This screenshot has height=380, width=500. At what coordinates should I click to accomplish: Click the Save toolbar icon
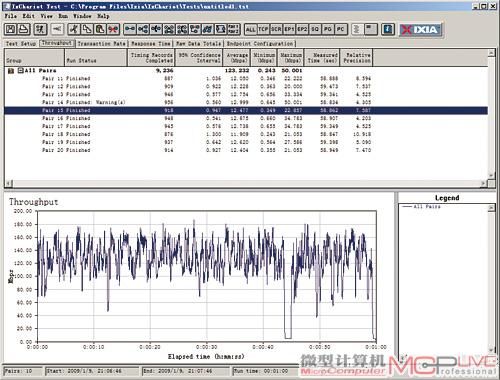point(11,29)
